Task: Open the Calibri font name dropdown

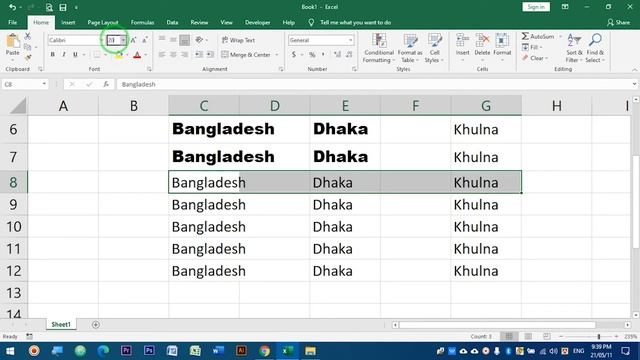Action: pos(102,40)
